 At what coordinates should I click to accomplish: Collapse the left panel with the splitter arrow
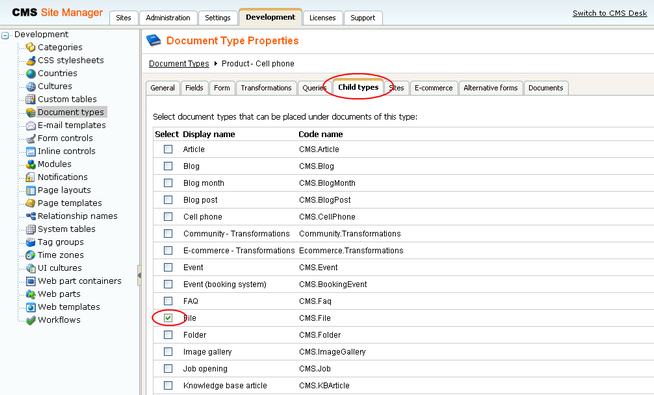tap(139, 275)
